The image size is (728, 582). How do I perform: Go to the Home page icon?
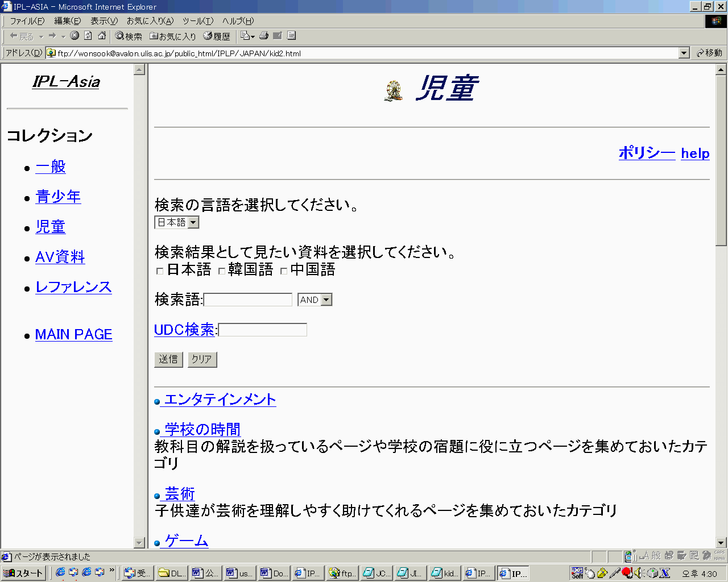tap(102, 36)
